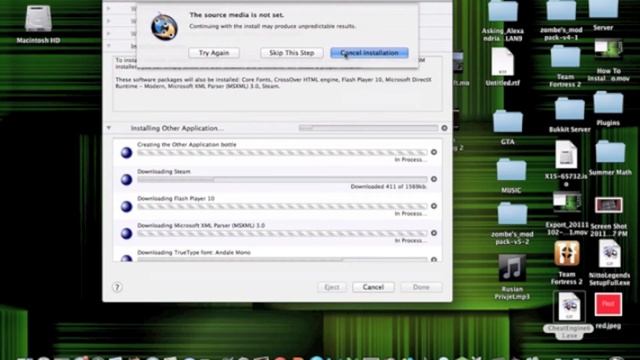Select the GTA folder
640x360 pixels.
tap(507, 122)
